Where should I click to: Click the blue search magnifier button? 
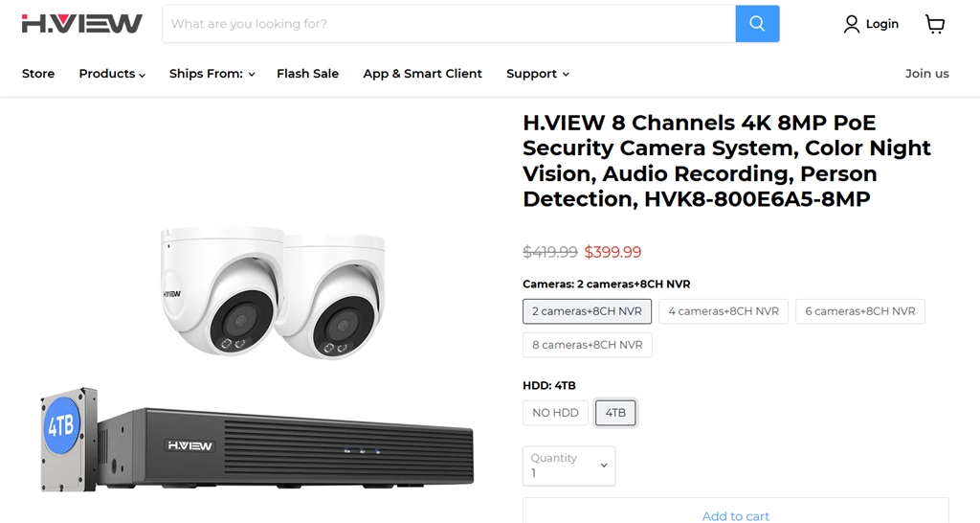[x=757, y=24]
